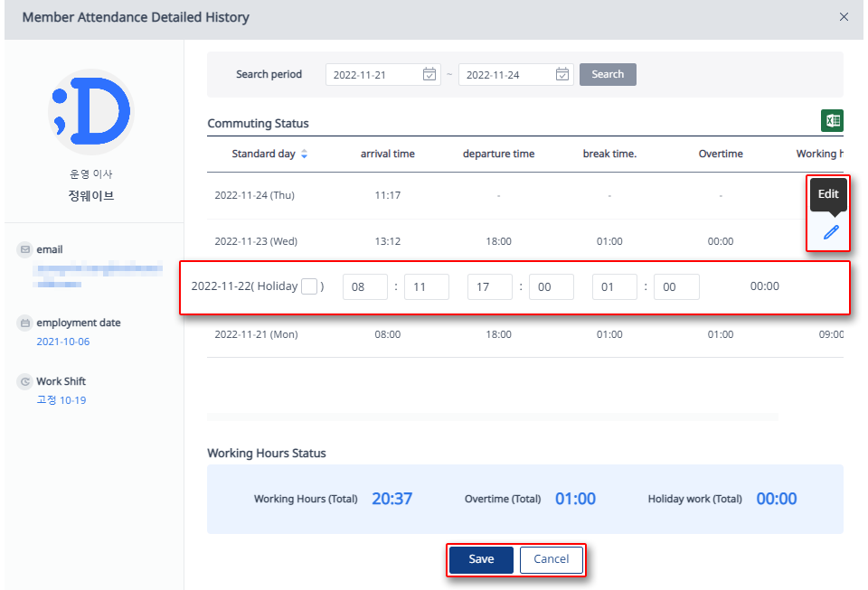The height and width of the screenshot is (590, 868).
Task: Click the employment date link 2021-10-06
Action: click(x=61, y=341)
